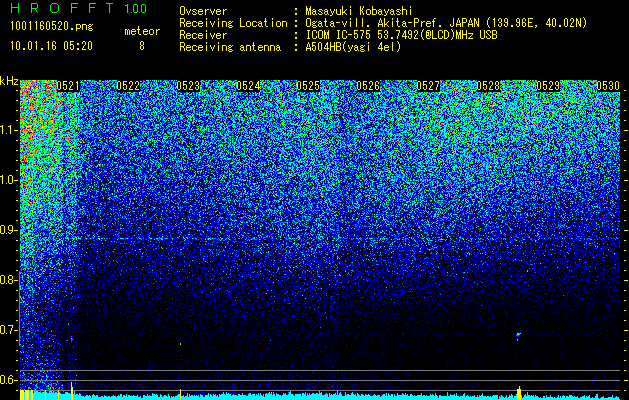Click the 0526 time marker
629x400 pixels.
(x=368, y=86)
